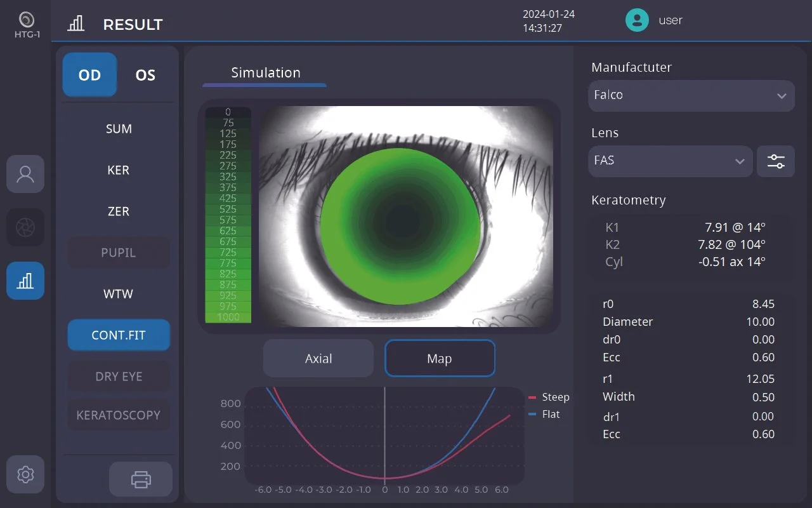Screen dimensions: 812x508
Task: Click the Flat legend entry
Action: click(x=544, y=414)
